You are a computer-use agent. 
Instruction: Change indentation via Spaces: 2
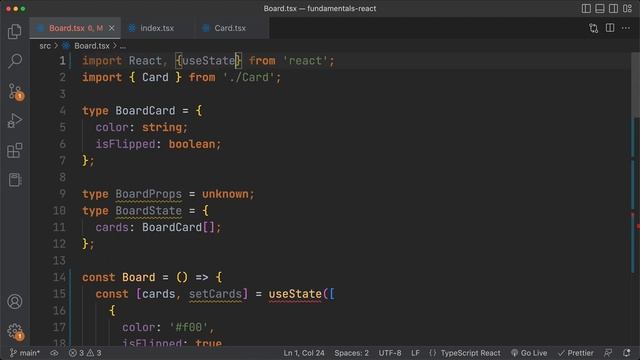coord(351,353)
